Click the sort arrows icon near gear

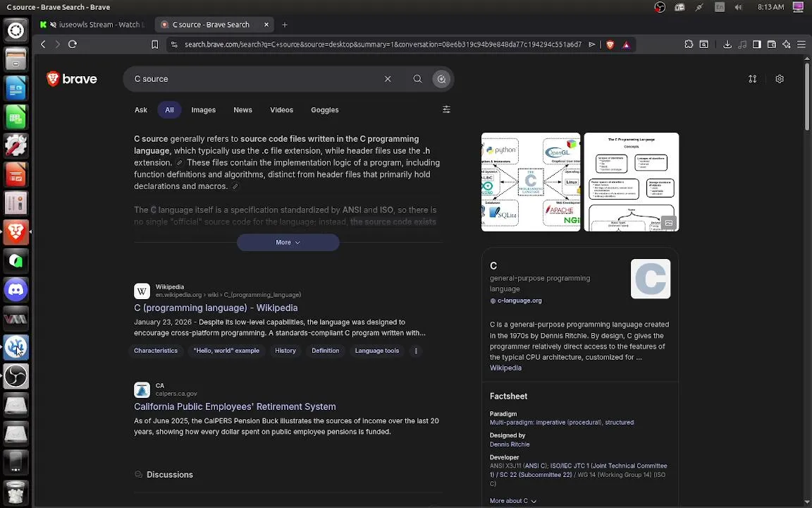pyautogui.click(x=753, y=79)
